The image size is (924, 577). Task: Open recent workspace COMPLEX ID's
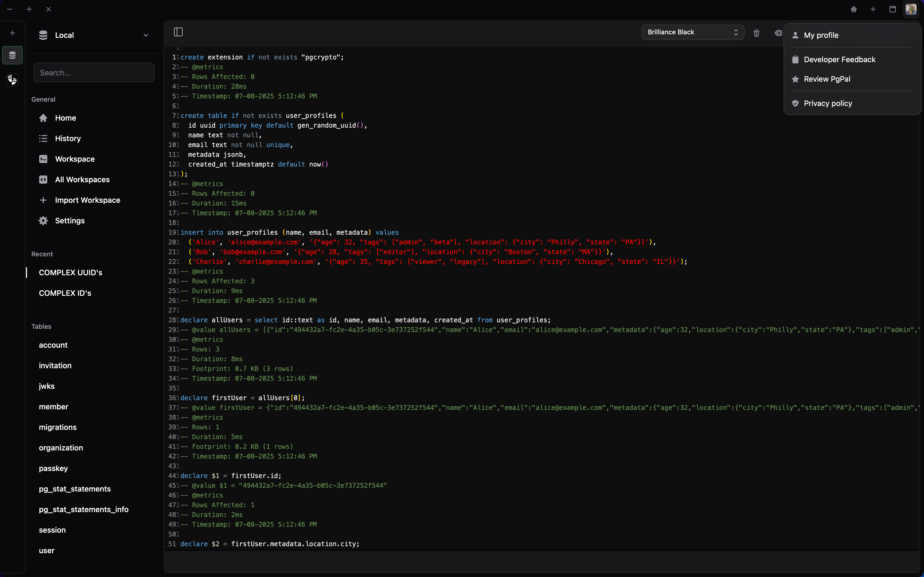(x=94, y=293)
